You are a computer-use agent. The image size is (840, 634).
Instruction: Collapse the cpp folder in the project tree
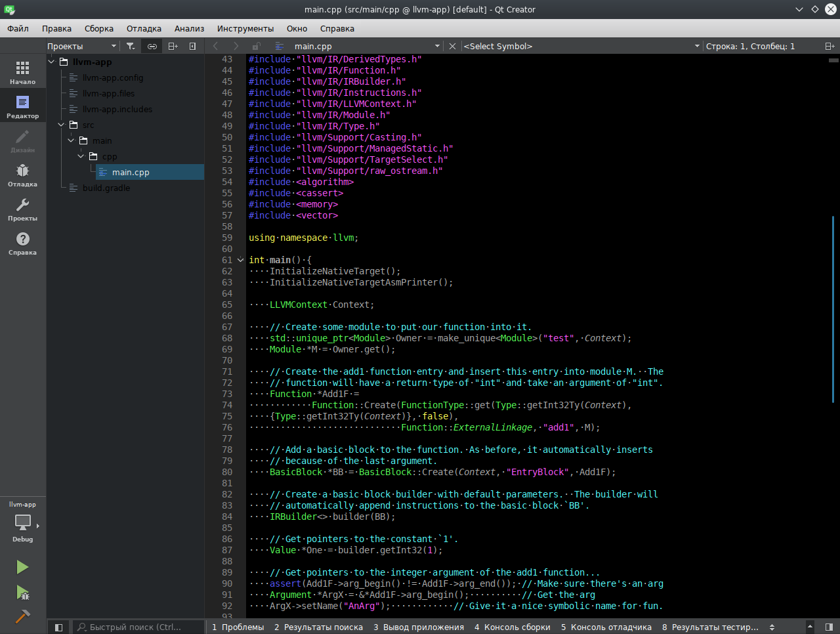pyautogui.click(x=81, y=156)
